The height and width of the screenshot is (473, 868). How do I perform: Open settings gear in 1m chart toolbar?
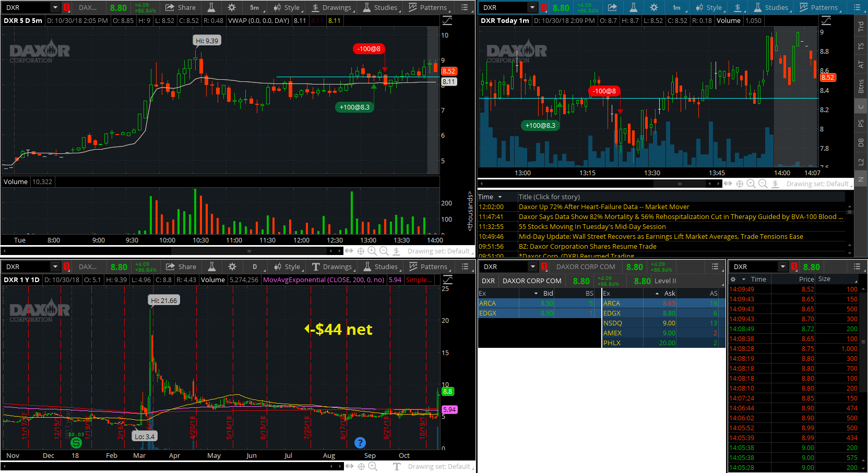click(x=654, y=7)
